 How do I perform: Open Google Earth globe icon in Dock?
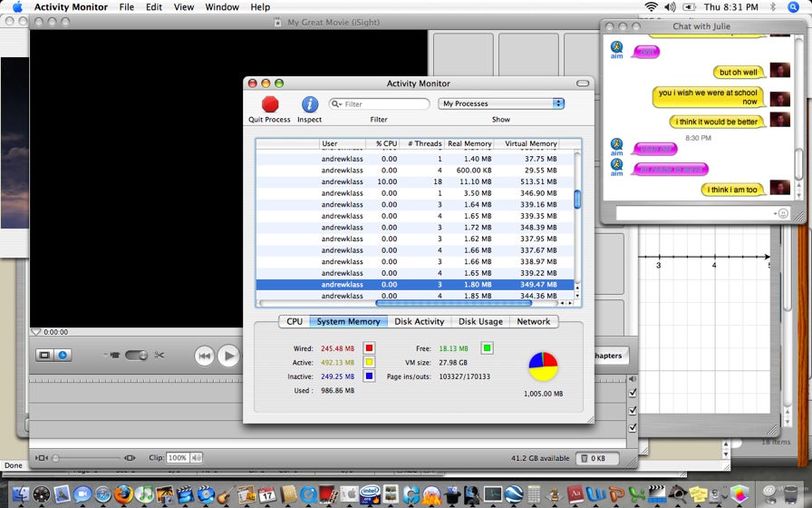tap(513, 495)
